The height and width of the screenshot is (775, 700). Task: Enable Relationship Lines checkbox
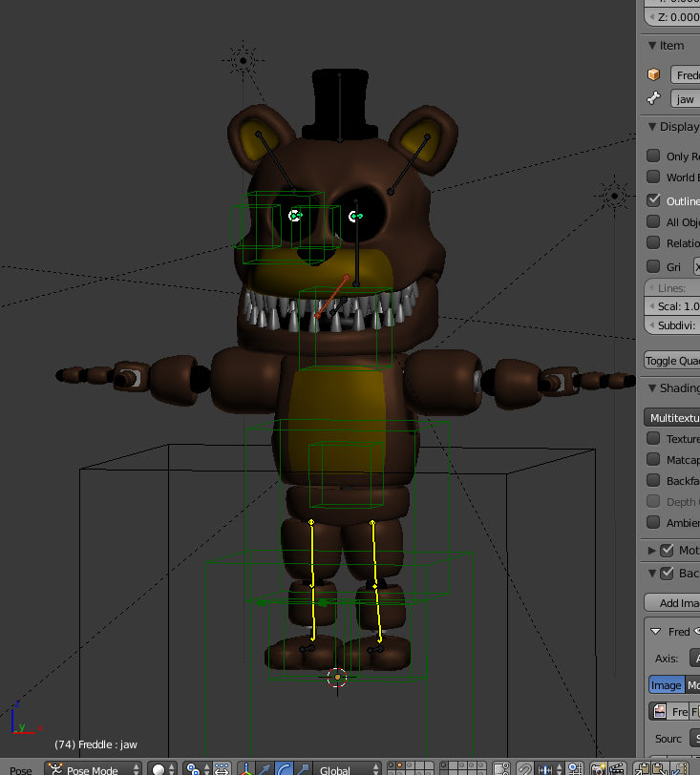point(653,242)
